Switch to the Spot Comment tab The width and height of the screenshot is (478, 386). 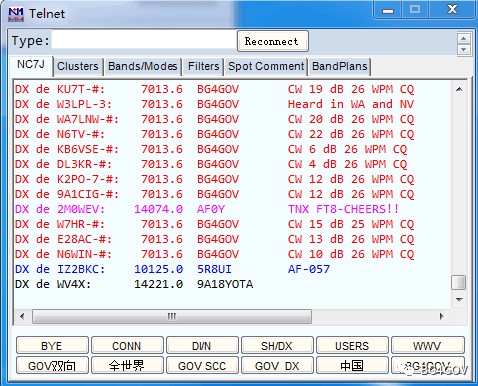266,66
